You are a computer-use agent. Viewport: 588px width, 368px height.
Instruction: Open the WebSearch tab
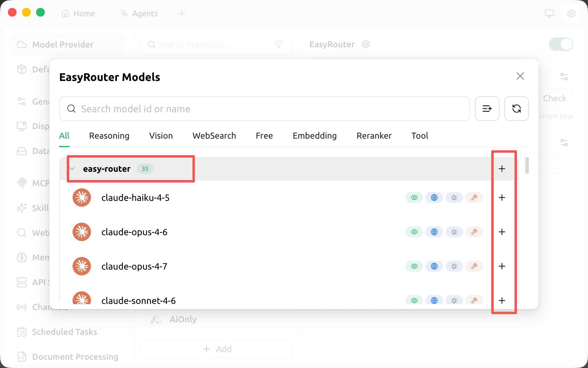pyautogui.click(x=214, y=136)
